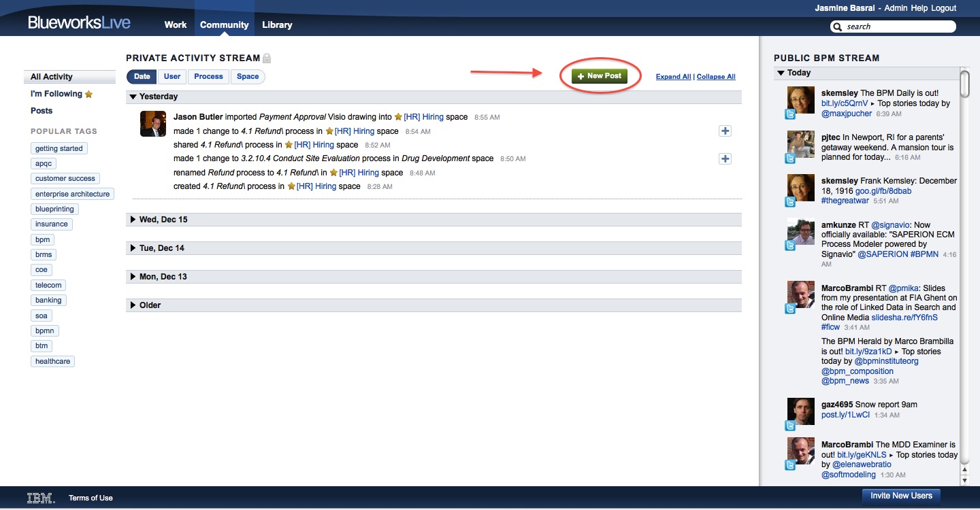Click the Twitter badge on pjtec's tweet
980x510 pixels.
790,158
